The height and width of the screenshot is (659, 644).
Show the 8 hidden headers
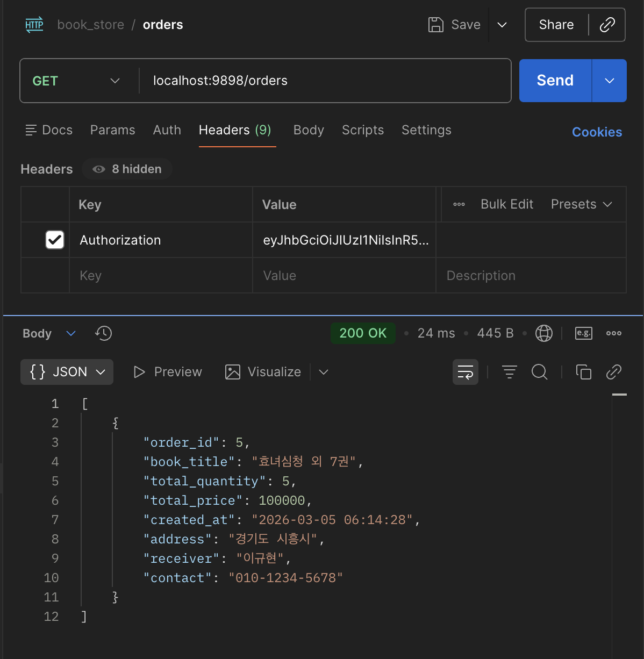[127, 169]
